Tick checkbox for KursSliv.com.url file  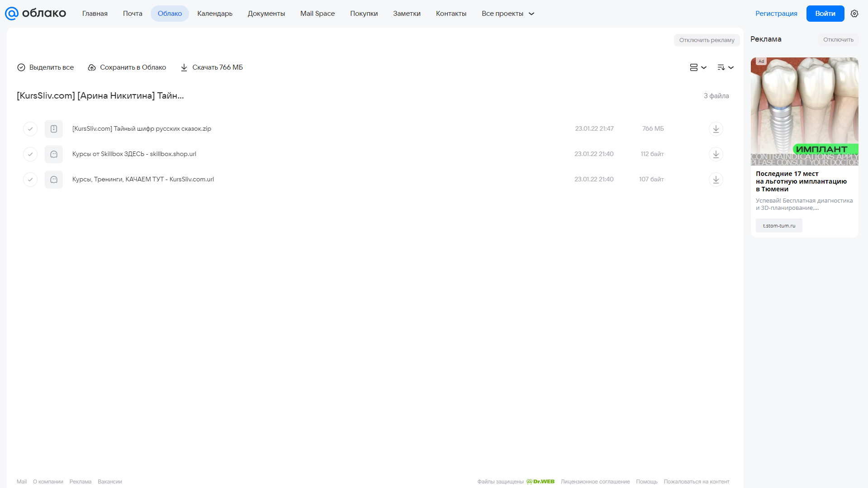coord(30,180)
